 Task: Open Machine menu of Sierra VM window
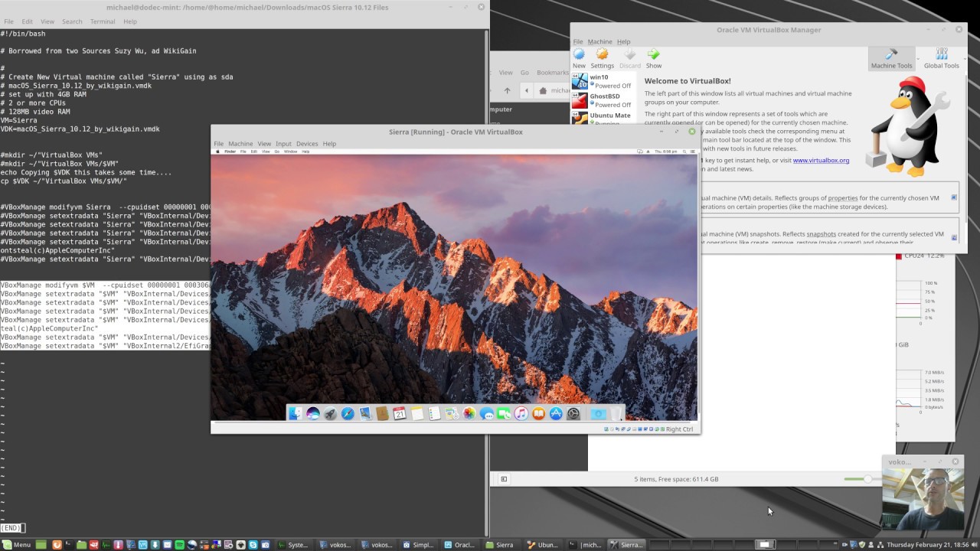point(240,144)
